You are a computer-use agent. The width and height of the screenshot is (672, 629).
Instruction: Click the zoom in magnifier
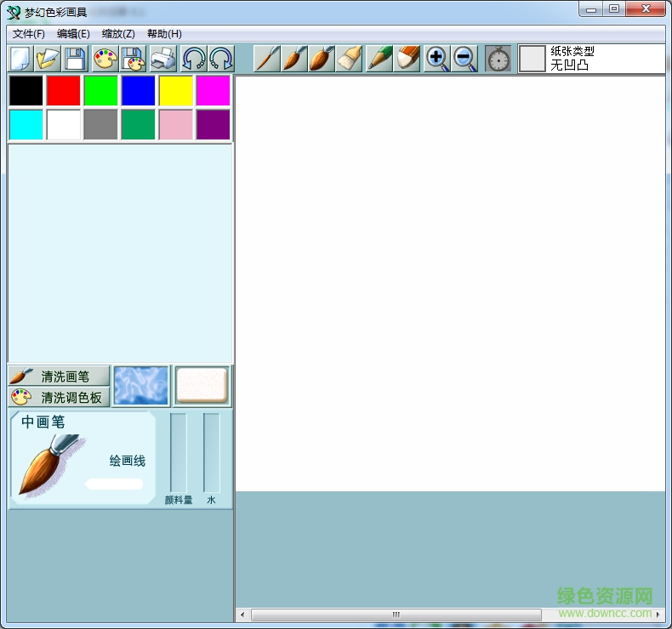pos(437,59)
